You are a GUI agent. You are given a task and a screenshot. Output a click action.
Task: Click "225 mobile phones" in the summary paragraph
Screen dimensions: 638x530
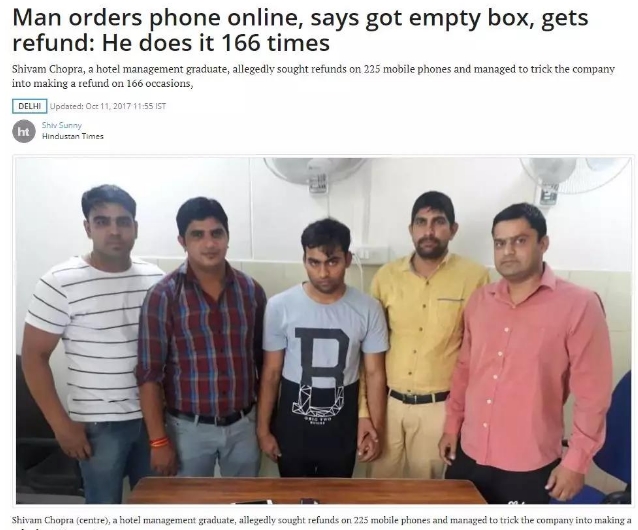[x=408, y=69]
